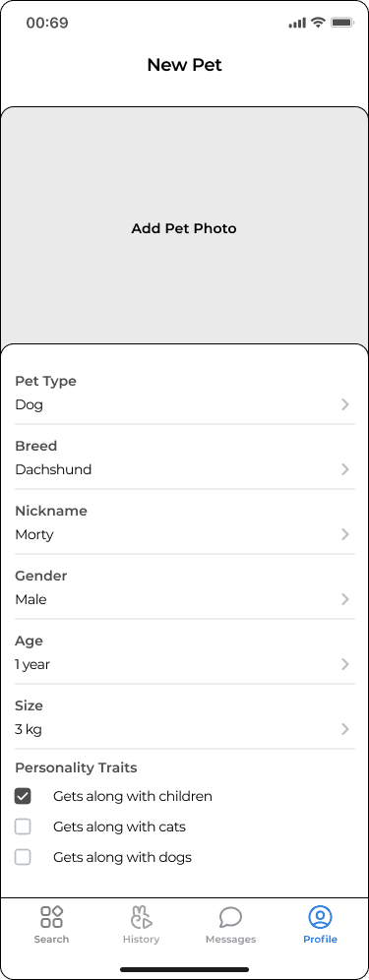Tap the Wi-Fi icon in status bar
369x980 pixels.
pos(319,23)
